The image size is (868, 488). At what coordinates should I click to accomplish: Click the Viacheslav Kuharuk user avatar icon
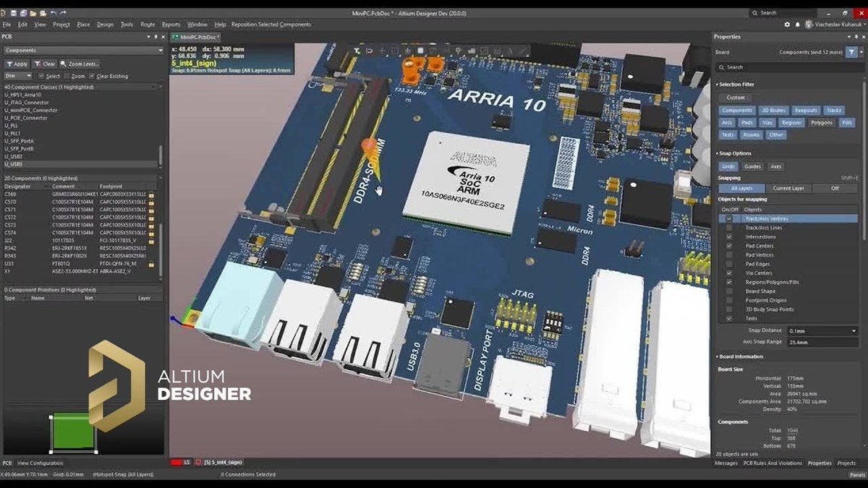809,24
